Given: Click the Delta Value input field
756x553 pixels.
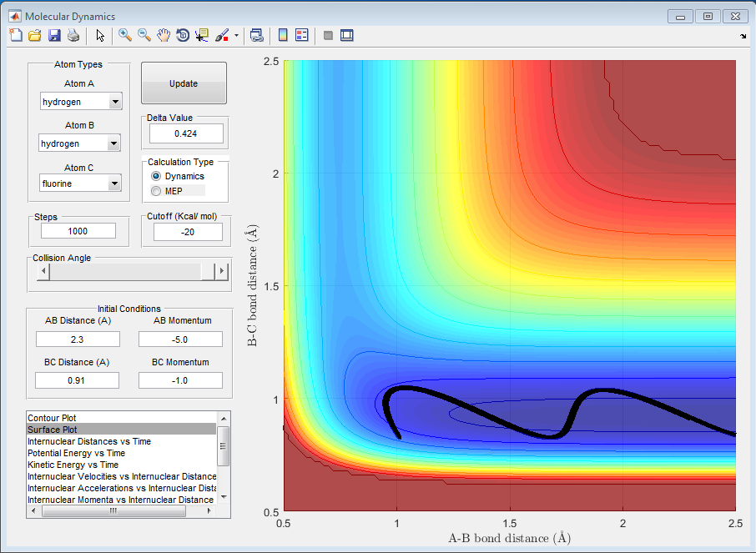Looking at the screenshot, I should (x=186, y=133).
